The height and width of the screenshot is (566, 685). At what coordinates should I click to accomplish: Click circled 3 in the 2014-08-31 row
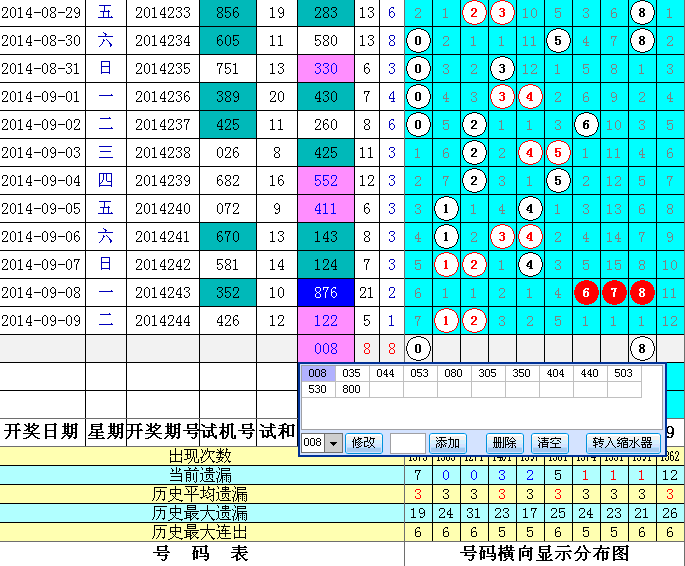(x=503, y=69)
